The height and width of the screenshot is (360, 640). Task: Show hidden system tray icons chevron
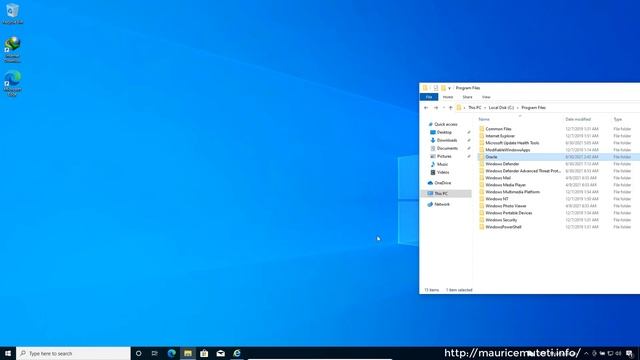[586, 353]
